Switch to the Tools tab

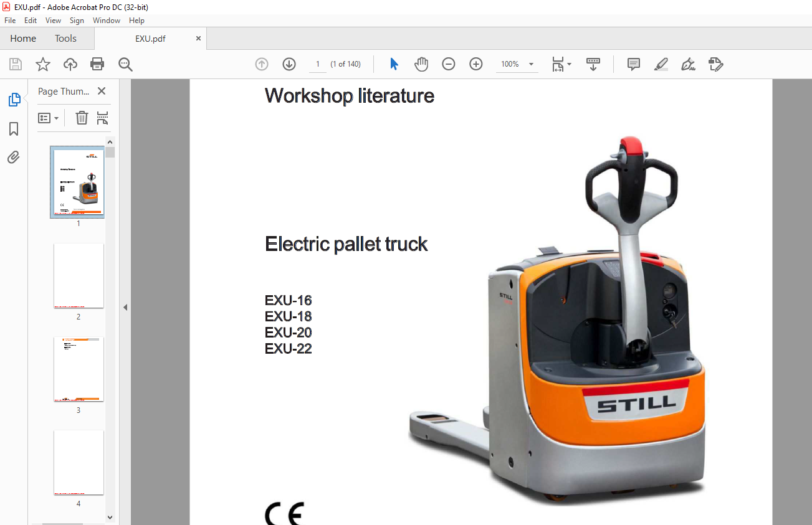(65, 39)
